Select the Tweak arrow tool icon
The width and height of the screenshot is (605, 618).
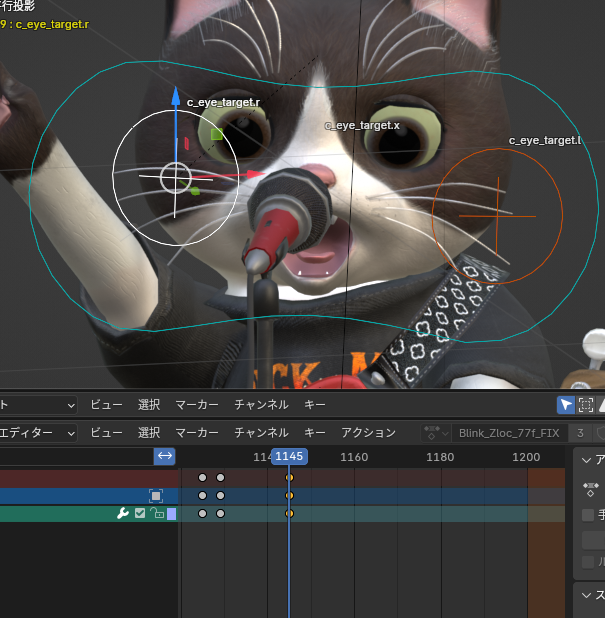566,405
